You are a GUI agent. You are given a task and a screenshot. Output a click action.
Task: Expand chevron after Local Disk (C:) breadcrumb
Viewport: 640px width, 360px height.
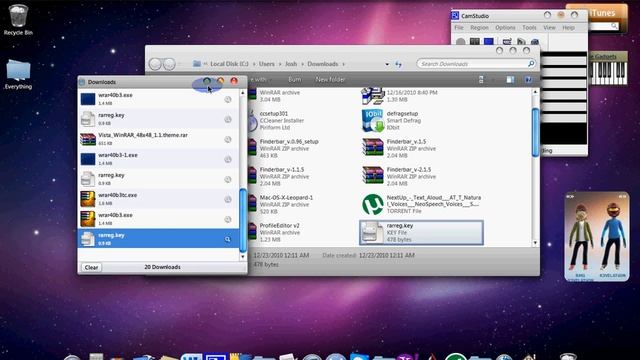pos(254,64)
